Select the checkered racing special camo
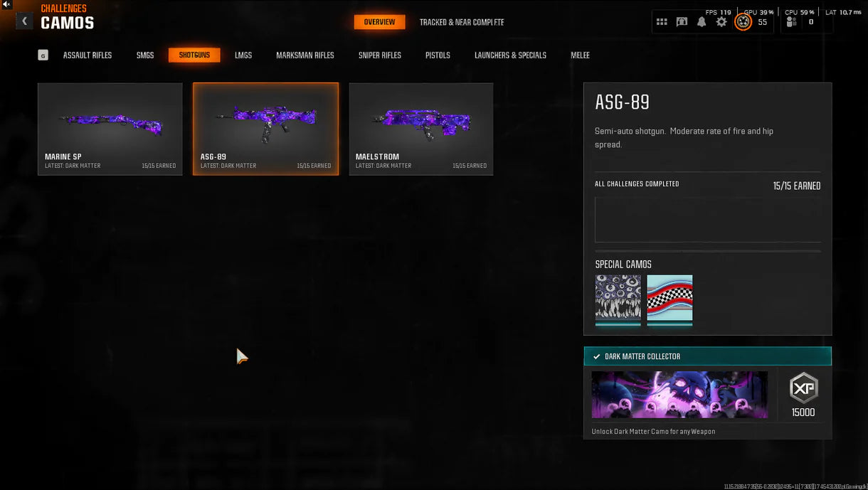 pyautogui.click(x=669, y=299)
